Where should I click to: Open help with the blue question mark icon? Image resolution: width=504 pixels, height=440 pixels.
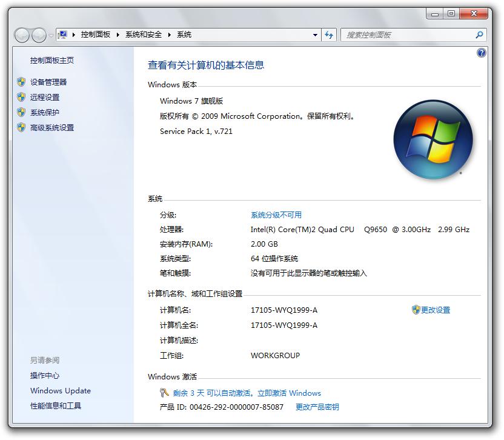tap(482, 53)
